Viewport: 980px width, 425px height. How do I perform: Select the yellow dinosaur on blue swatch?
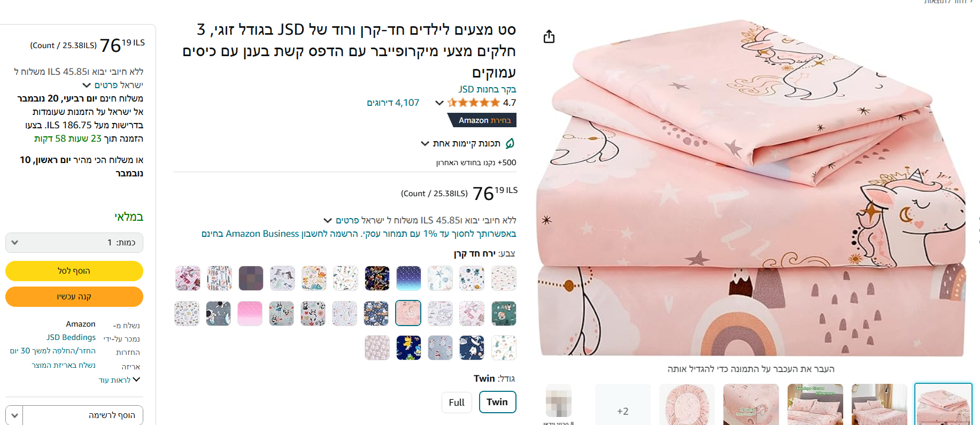409,348
